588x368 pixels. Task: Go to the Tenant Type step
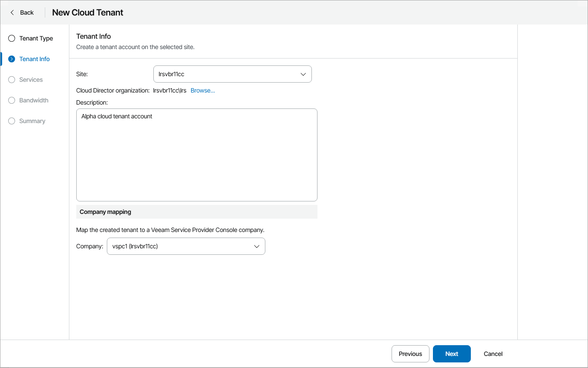[x=36, y=38]
